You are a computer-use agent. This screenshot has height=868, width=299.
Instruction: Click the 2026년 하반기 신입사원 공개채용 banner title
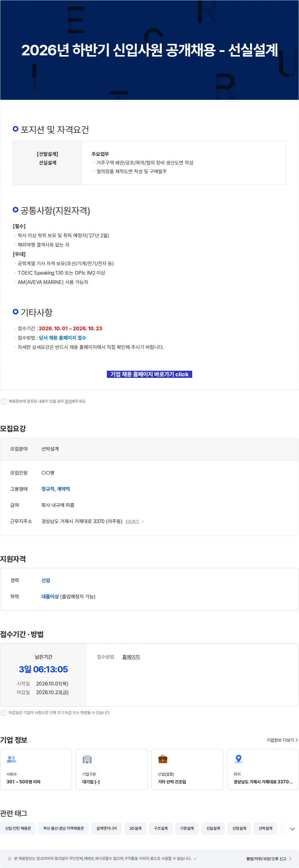(149, 50)
